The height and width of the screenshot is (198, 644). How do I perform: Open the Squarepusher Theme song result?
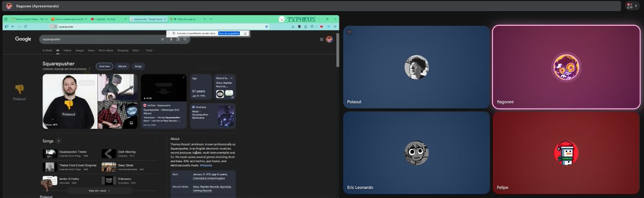70,153
